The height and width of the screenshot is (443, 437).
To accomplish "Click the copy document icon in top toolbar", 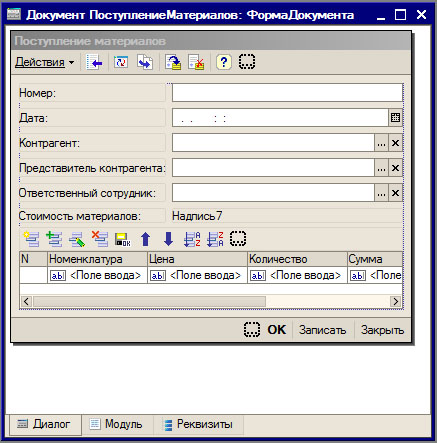I will coord(145,62).
